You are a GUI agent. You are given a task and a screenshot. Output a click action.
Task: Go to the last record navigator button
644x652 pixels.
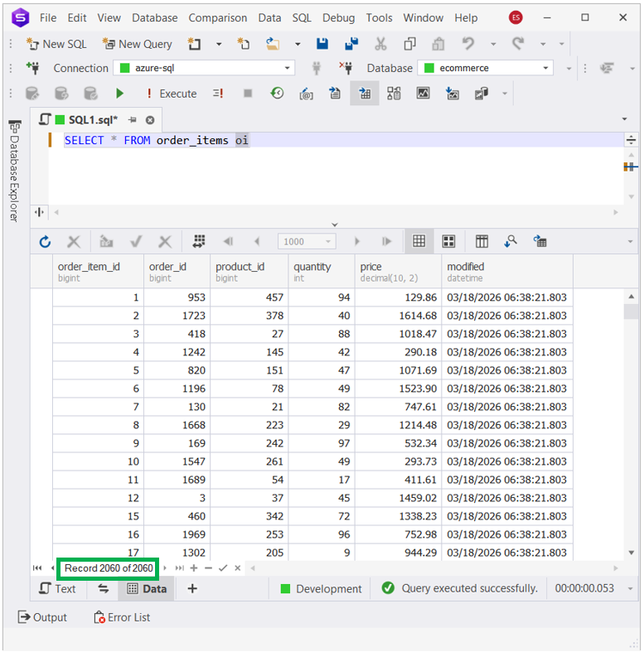179,568
